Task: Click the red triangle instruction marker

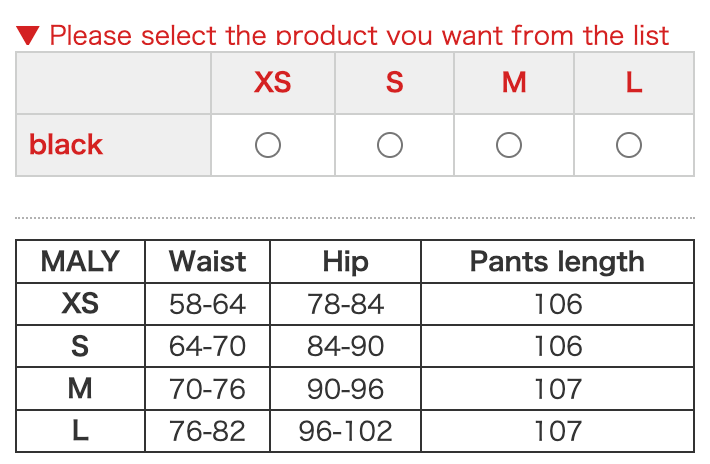Action: [x=28, y=36]
